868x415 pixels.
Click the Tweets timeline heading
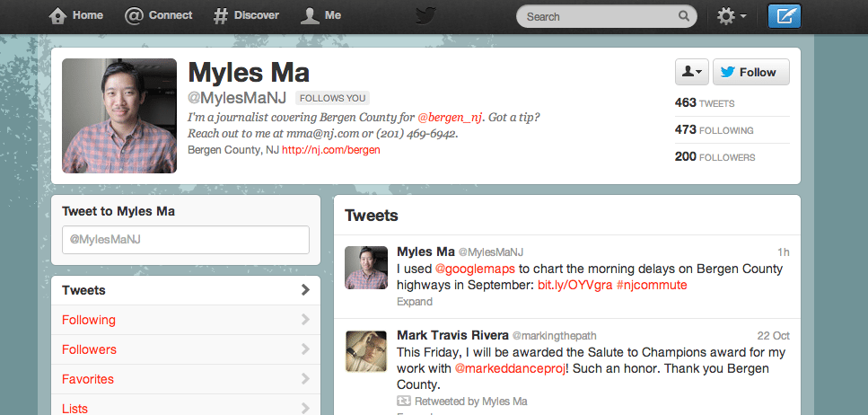point(371,215)
